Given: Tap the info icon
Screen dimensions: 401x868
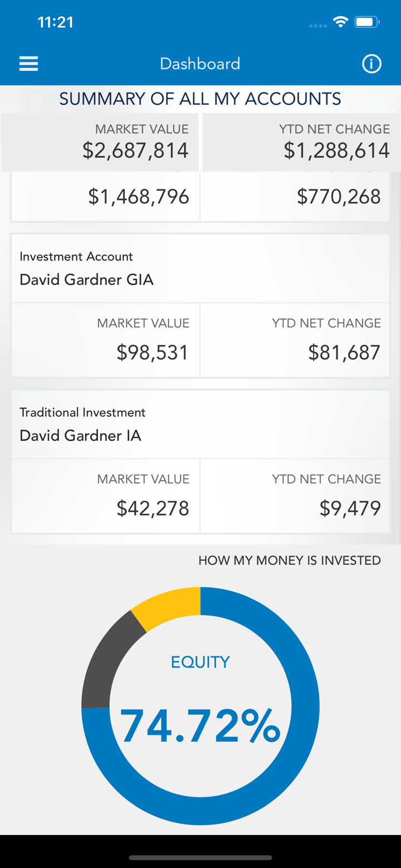Looking at the screenshot, I should 371,64.
